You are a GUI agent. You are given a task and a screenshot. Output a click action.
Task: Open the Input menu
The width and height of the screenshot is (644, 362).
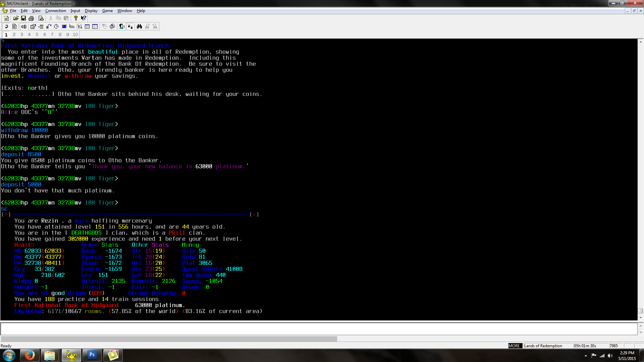[75, 11]
